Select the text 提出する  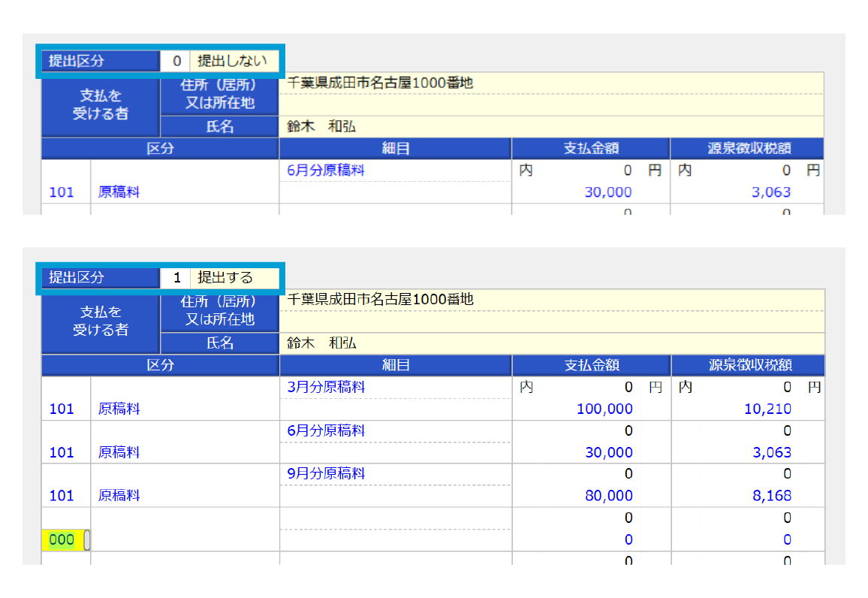pos(225,277)
